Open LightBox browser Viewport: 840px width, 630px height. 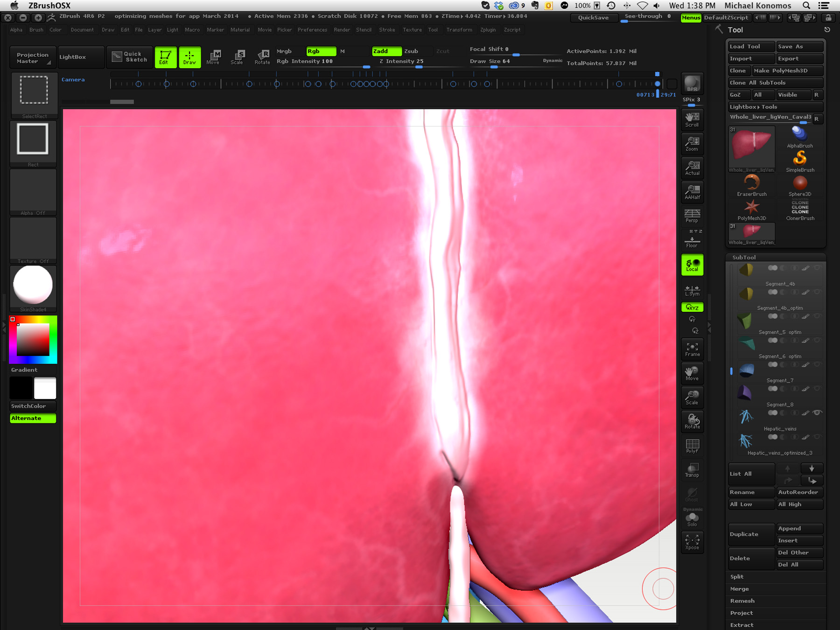click(81, 57)
